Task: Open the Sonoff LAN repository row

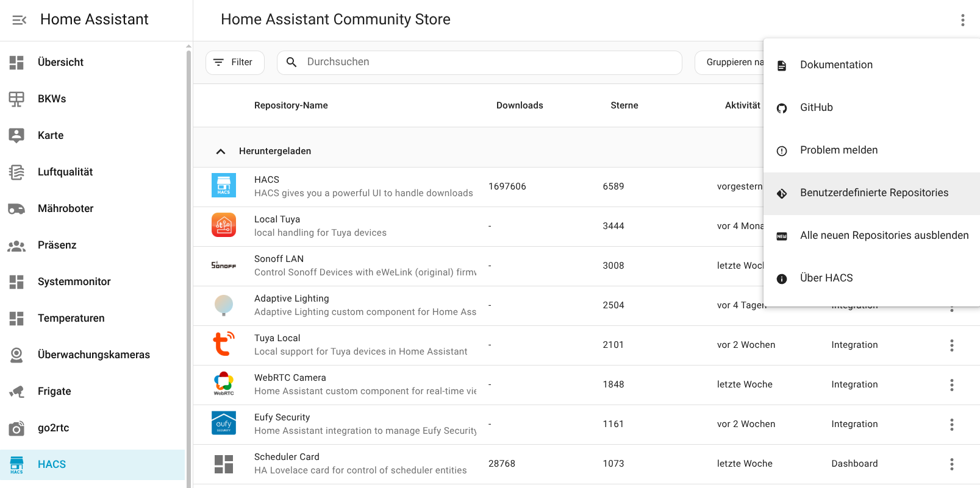Action: pyautogui.click(x=478, y=266)
